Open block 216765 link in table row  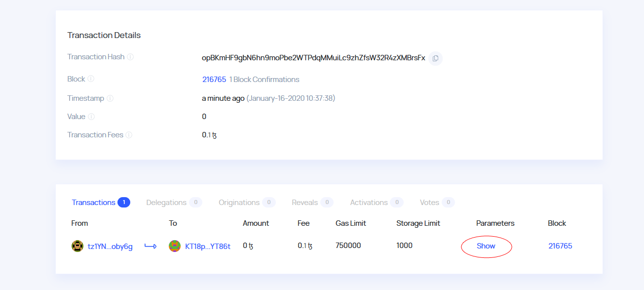point(560,246)
